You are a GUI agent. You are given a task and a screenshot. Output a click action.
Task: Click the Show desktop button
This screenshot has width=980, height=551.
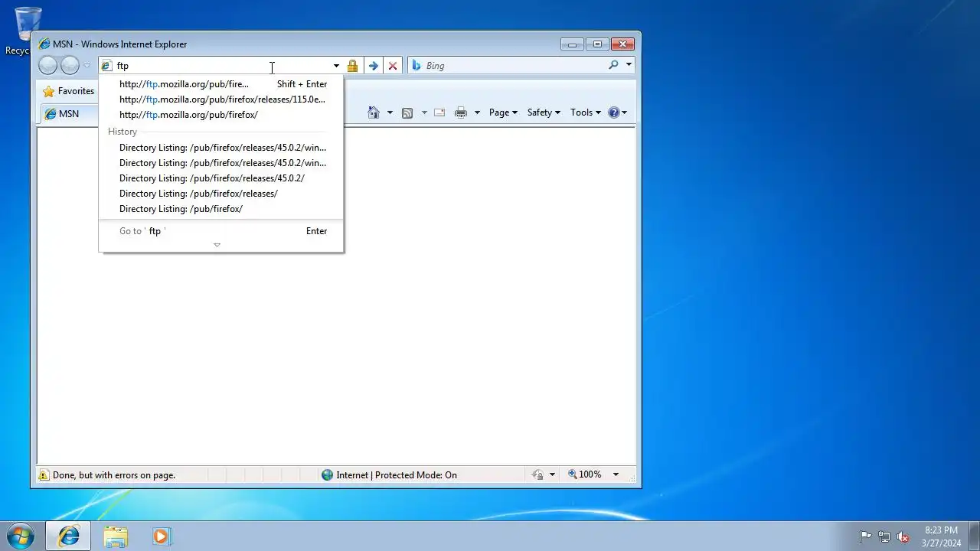click(974, 536)
